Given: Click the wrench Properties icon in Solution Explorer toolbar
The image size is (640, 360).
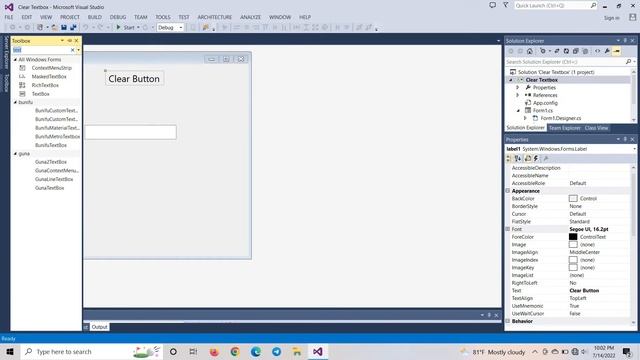Looking at the screenshot, I should 607,51.
